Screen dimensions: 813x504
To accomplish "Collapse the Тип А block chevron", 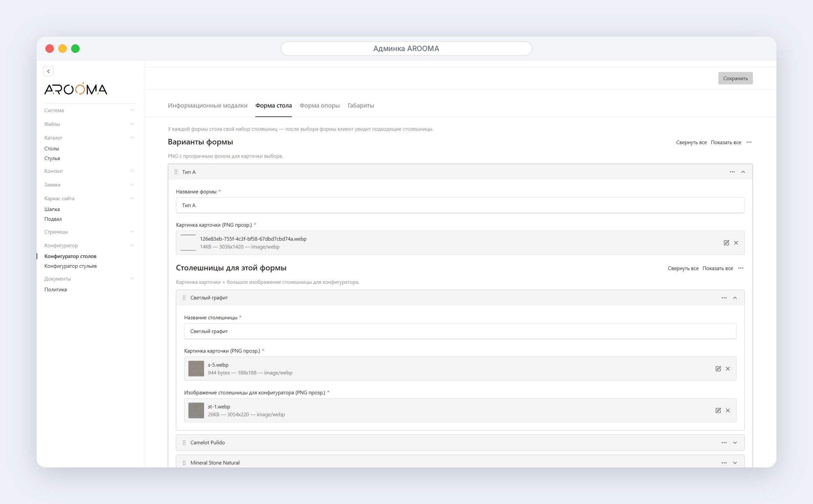I will point(743,172).
